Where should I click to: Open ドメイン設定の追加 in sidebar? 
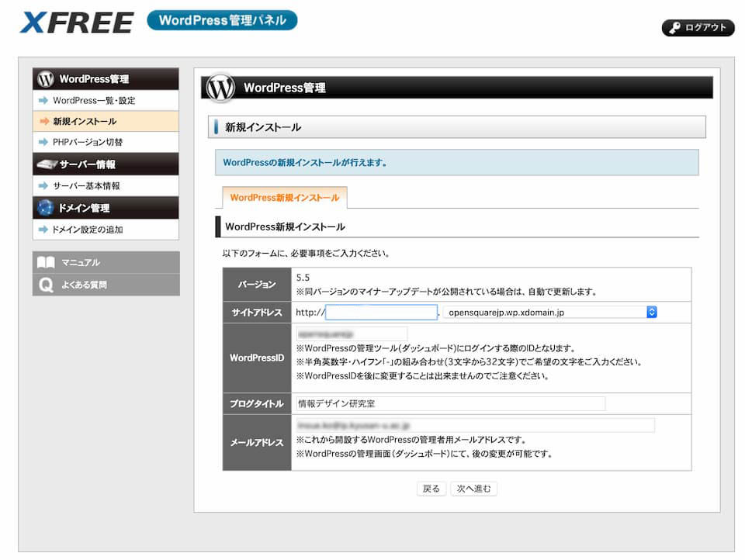88,230
